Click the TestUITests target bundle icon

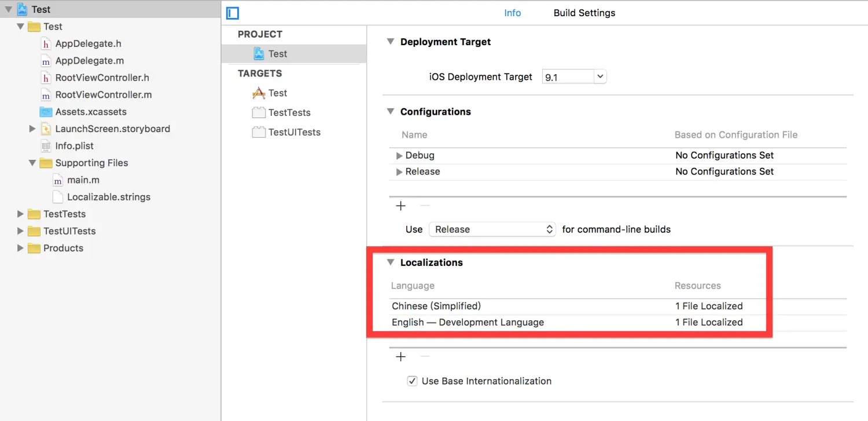(259, 132)
